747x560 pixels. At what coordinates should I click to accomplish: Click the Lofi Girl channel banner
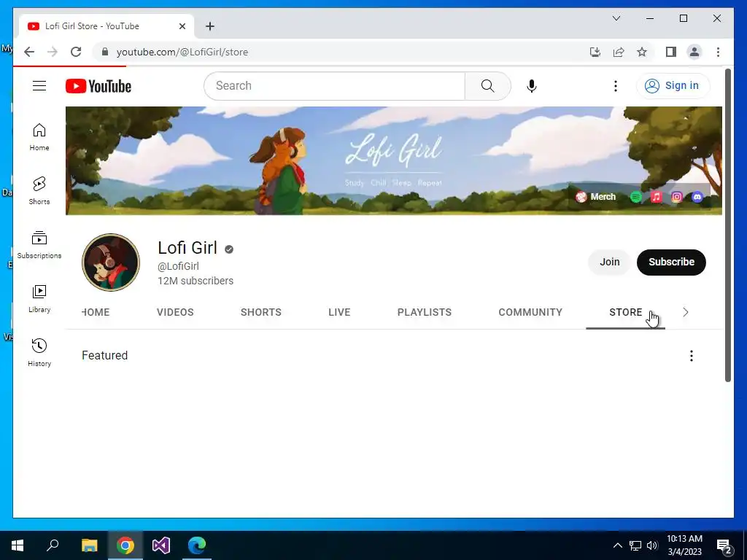tap(393, 160)
